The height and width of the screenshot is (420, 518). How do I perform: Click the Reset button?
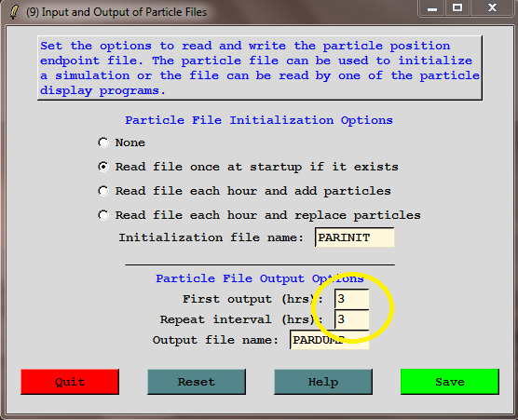point(197,382)
